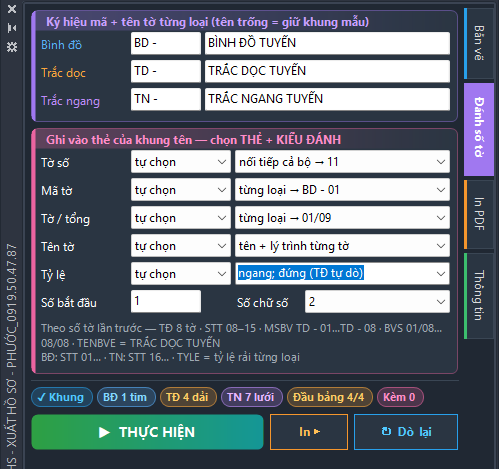Click the 'Ghi vào thẻ của khung tên' heading
501x471 pixels.
pyautogui.click(x=194, y=140)
